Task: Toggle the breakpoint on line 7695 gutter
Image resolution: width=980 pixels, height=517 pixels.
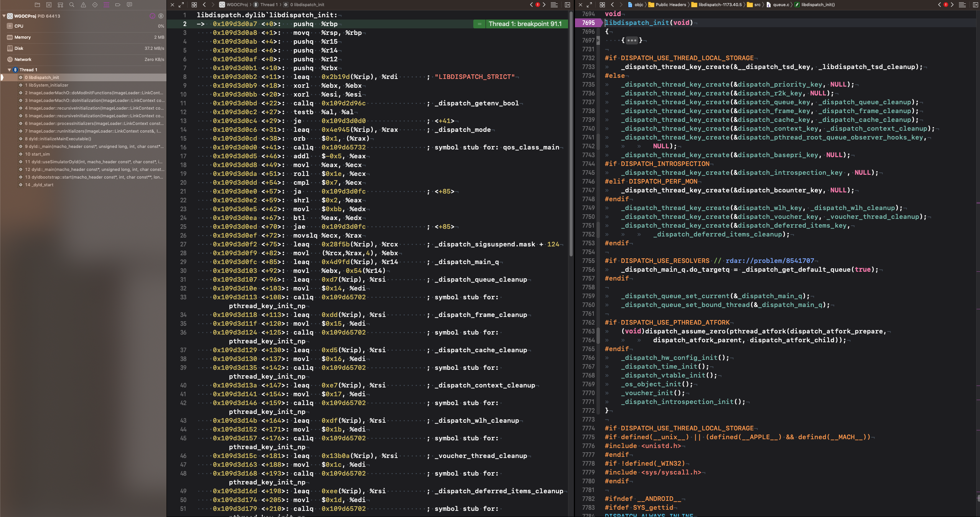Action: pyautogui.click(x=588, y=23)
